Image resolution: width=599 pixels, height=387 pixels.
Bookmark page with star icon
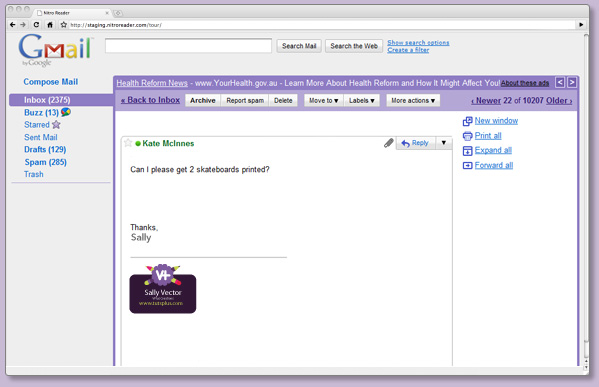63,25
